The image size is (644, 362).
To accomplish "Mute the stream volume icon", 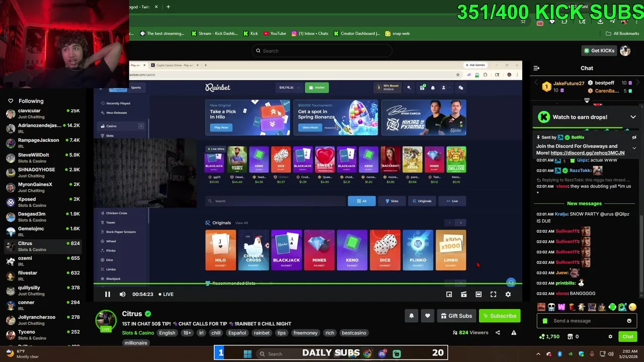I will click(x=122, y=294).
